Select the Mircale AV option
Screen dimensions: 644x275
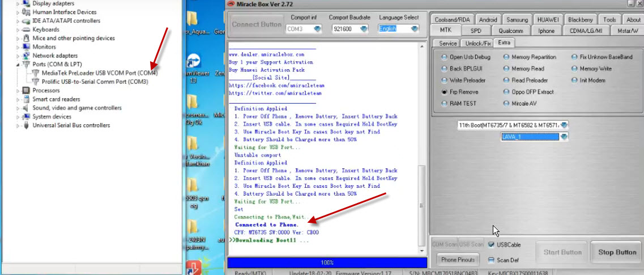point(506,104)
